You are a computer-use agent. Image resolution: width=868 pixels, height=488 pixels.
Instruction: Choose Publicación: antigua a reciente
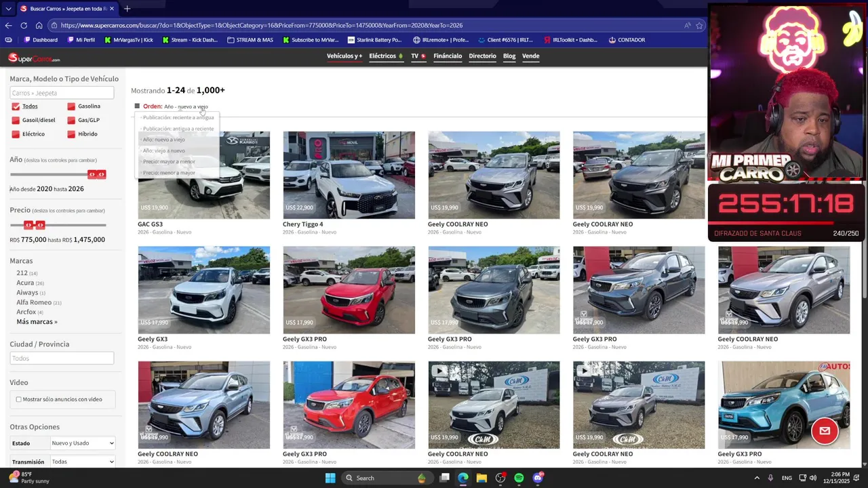pos(178,129)
